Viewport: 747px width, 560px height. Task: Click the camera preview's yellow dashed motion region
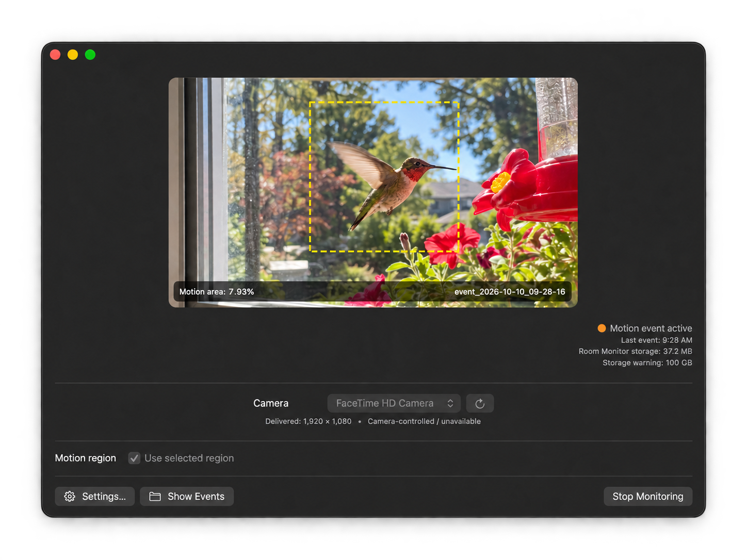[x=384, y=177]
